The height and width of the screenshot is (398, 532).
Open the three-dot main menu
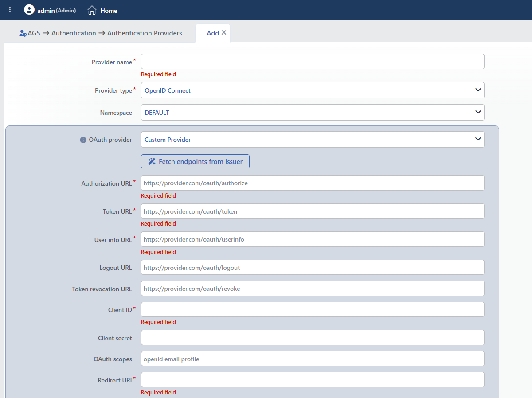(x=10, y=9)
